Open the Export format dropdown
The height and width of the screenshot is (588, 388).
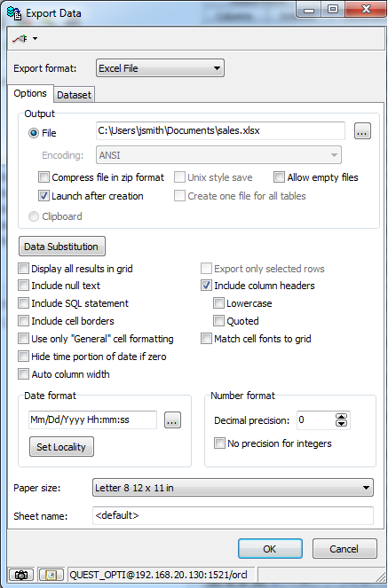click(x=160, y=68)
